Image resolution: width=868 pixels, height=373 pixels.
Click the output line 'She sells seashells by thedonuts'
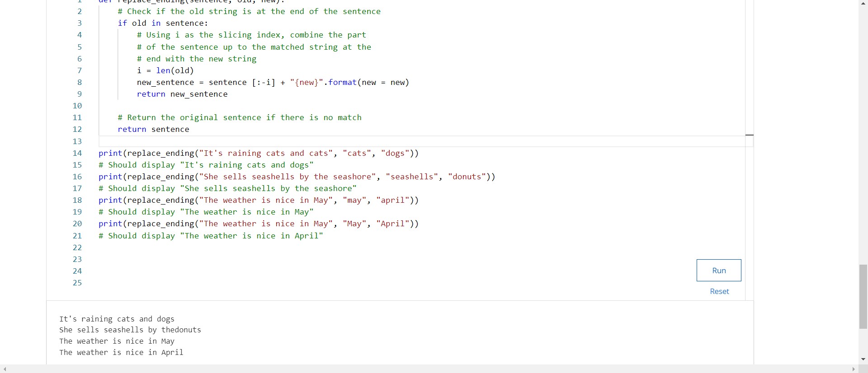(x=130, y=330)
